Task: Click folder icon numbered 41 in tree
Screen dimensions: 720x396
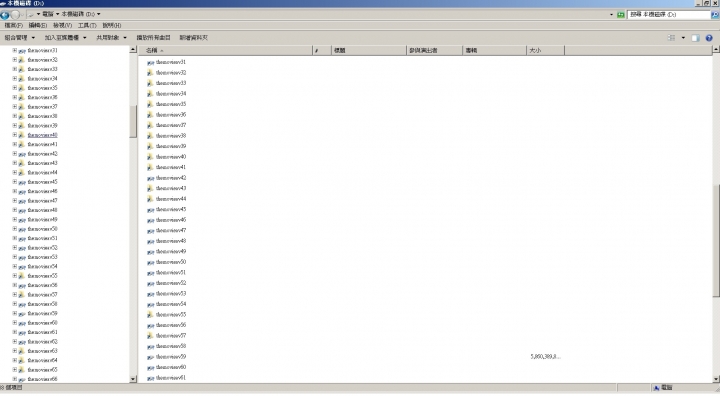Action: click(22, 144)
